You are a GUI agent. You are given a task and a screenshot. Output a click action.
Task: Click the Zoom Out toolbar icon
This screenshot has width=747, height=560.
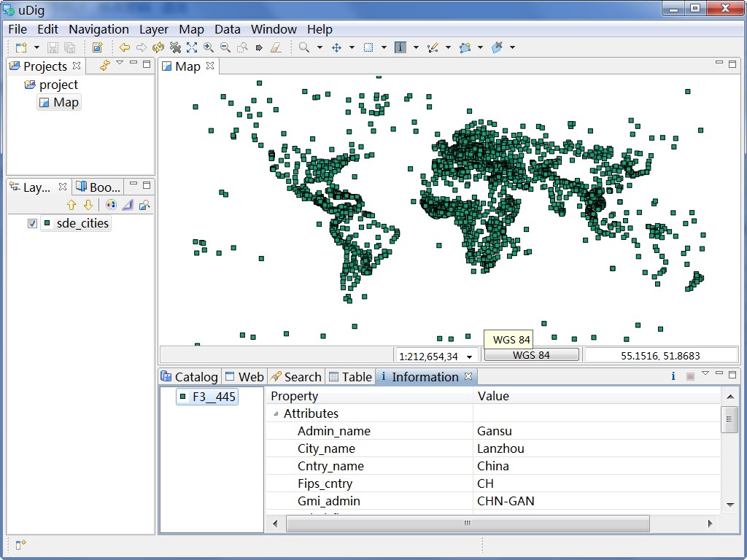coord(225,47)
